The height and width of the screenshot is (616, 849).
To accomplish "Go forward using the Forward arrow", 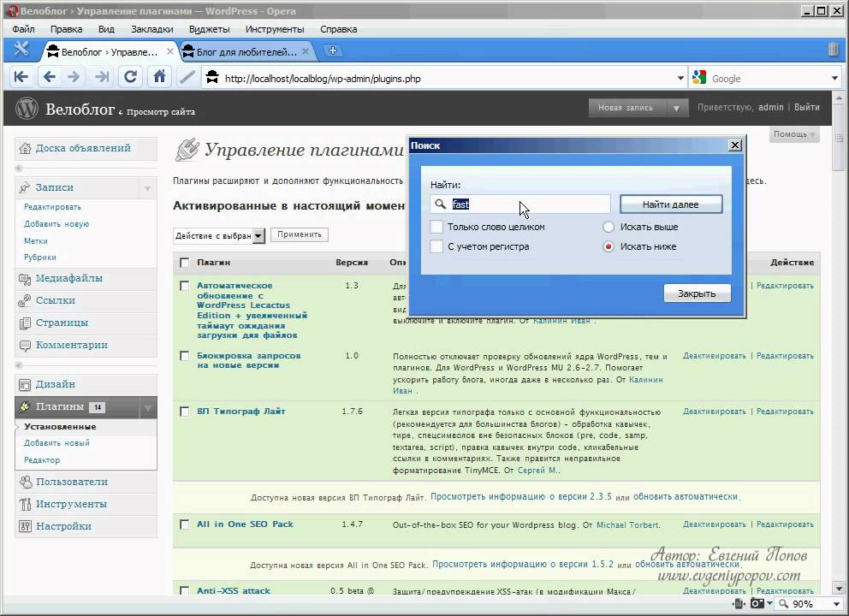I will click(74, 77).
